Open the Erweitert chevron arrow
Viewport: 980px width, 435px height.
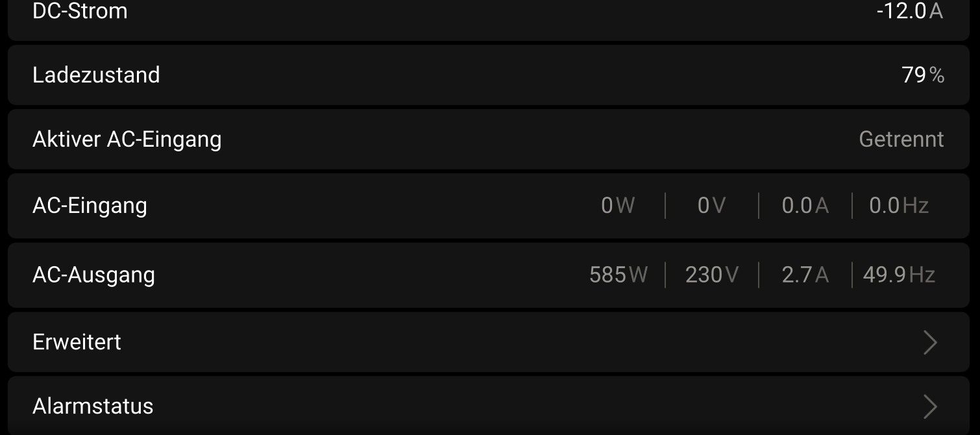(929, 342)
